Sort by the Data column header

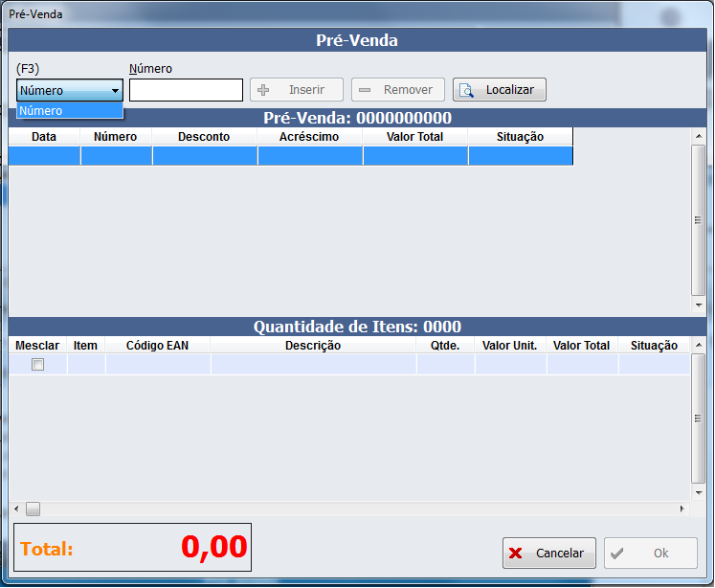(x=44, y=137)
